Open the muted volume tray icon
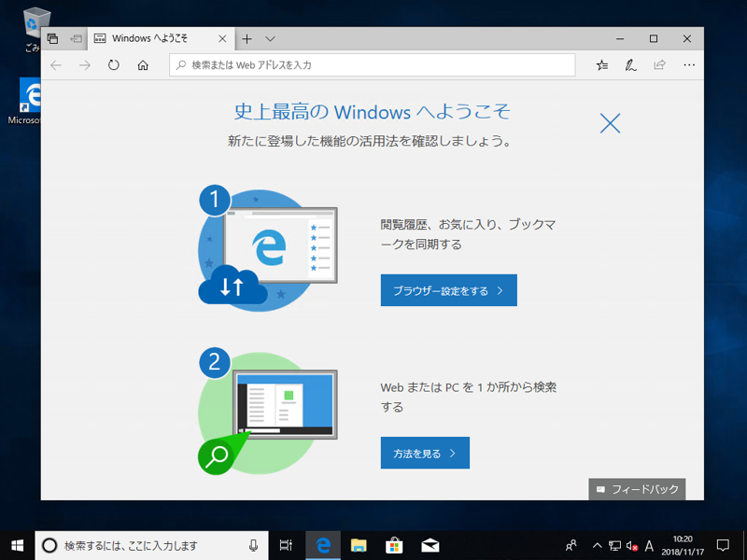Viewport: 747px width, 560px height. coord(632,546)
